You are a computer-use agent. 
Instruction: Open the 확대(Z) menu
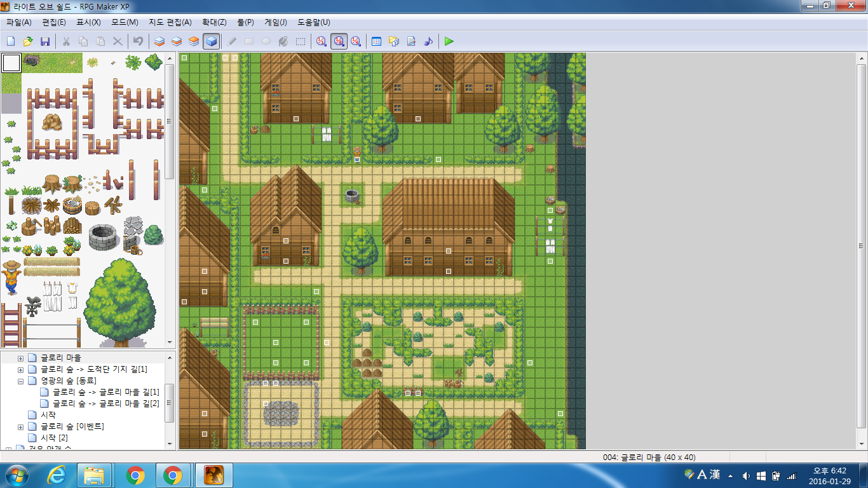(x=214, y=22)
